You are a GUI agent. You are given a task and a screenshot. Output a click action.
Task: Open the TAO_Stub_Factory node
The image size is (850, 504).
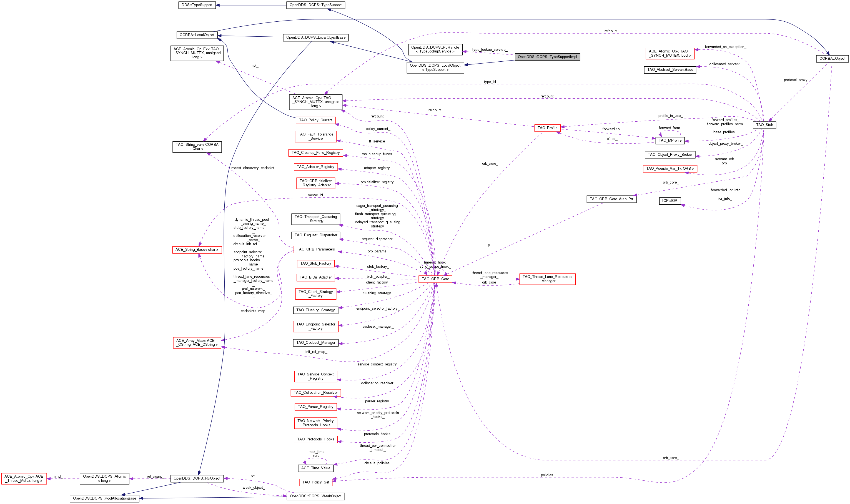coord(315,264)
